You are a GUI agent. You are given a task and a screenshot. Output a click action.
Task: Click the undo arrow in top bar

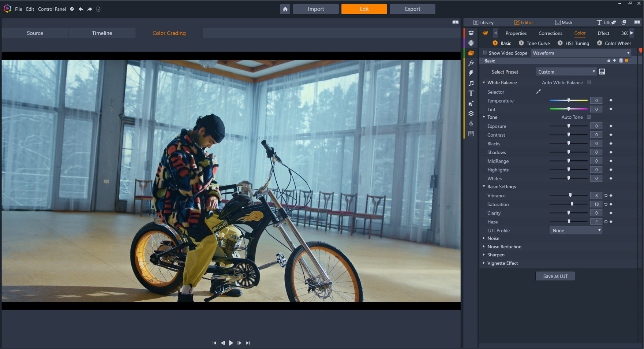[81, 9]
